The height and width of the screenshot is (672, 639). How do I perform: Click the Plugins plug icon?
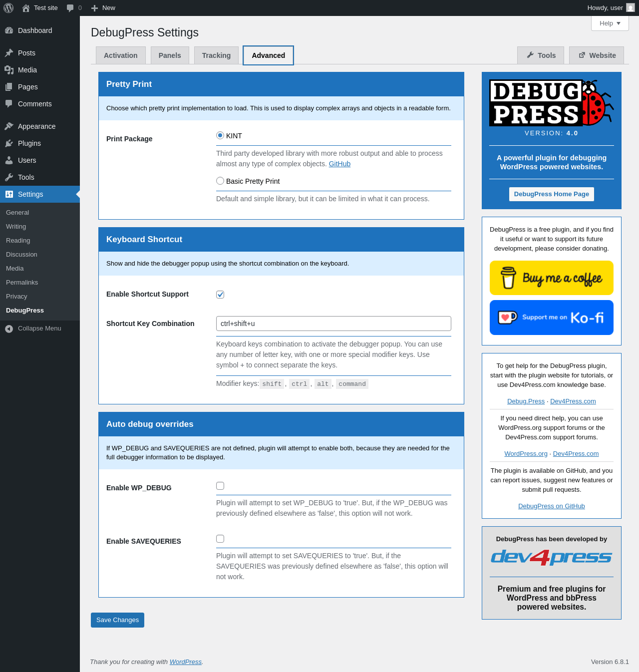click(x=9, y=143)
